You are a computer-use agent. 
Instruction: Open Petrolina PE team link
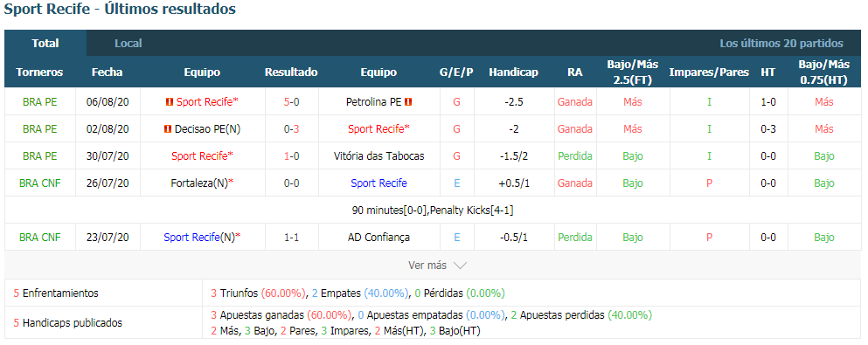[373, 101]
